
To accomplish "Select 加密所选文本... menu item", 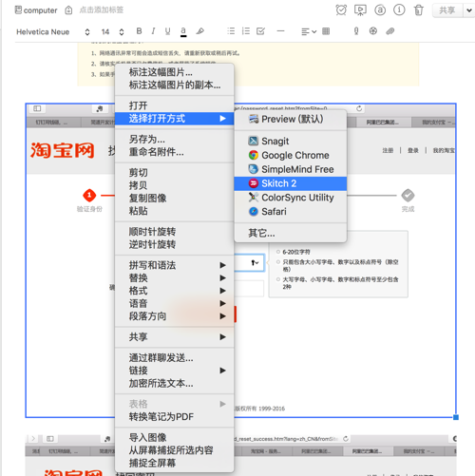I will (175, 383).
